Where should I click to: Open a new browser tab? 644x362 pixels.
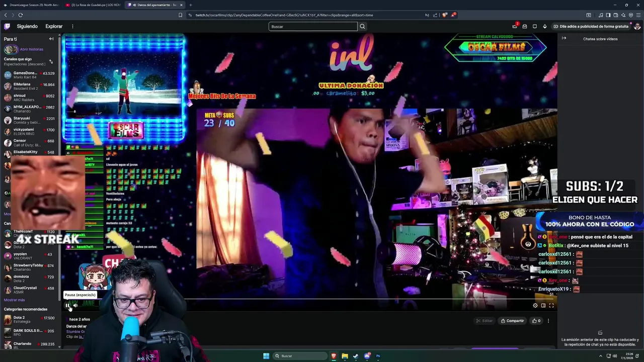pyautogui.click(x=190, y=5)
